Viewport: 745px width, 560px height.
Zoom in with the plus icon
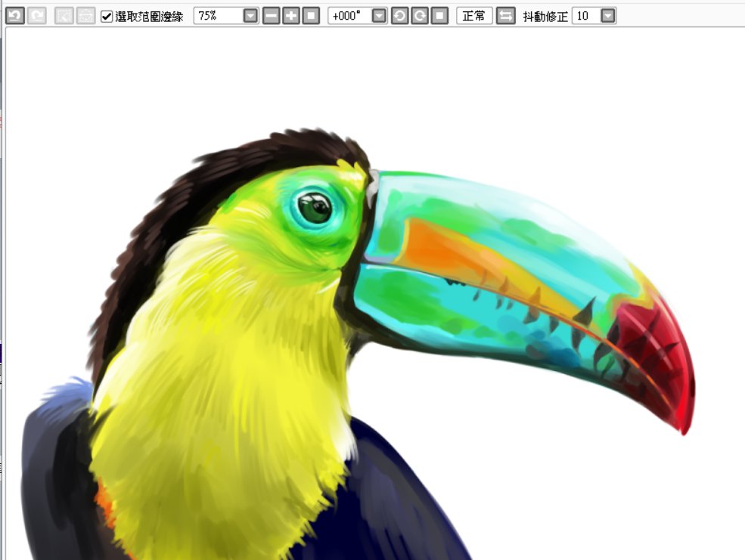click(290, 16)
